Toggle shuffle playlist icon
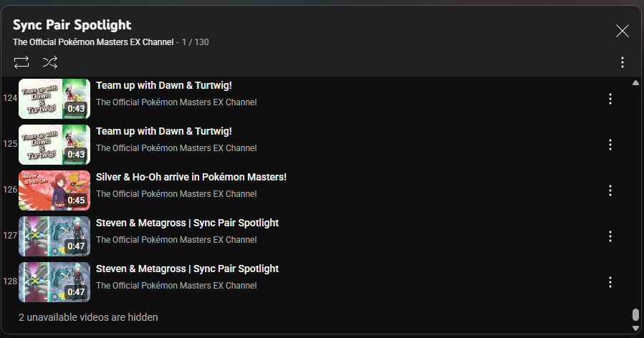Image resolution: width=644 pixels, height=338 pixels. tap(50, 62)
